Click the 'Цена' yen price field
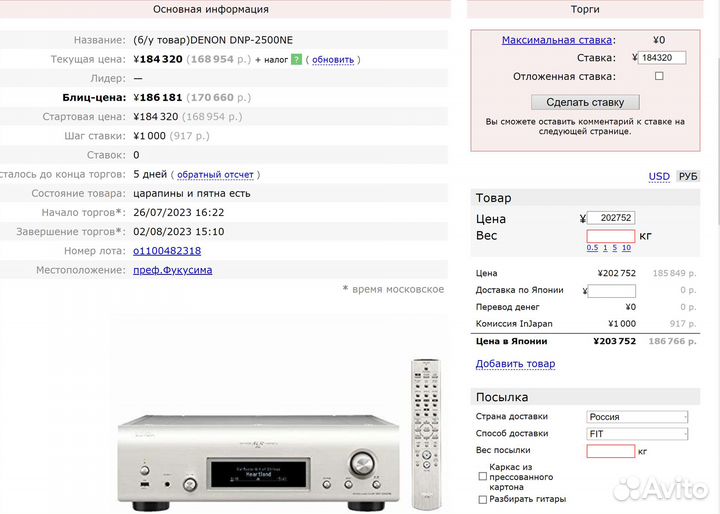The width and height of the screenshot is (720, 514). 611,218
